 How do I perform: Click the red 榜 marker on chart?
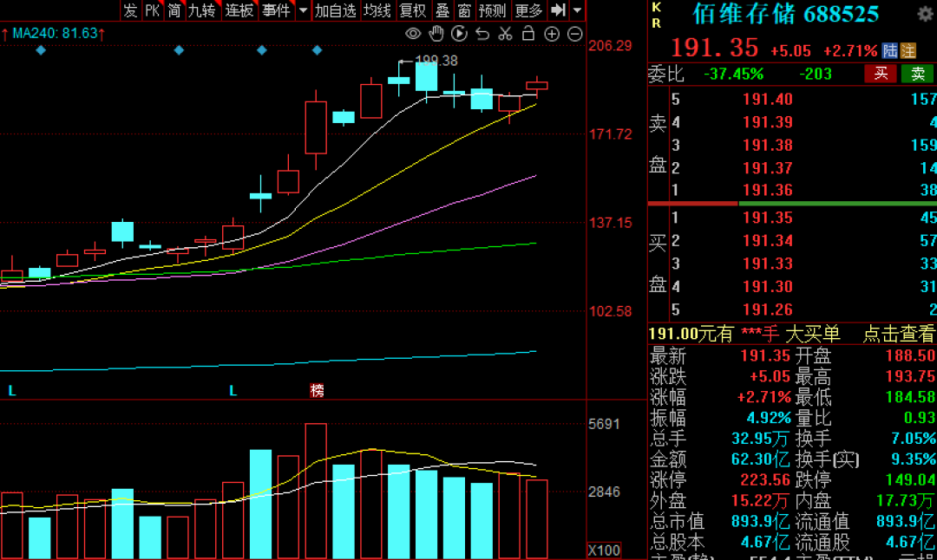click(x=317, y=391)
